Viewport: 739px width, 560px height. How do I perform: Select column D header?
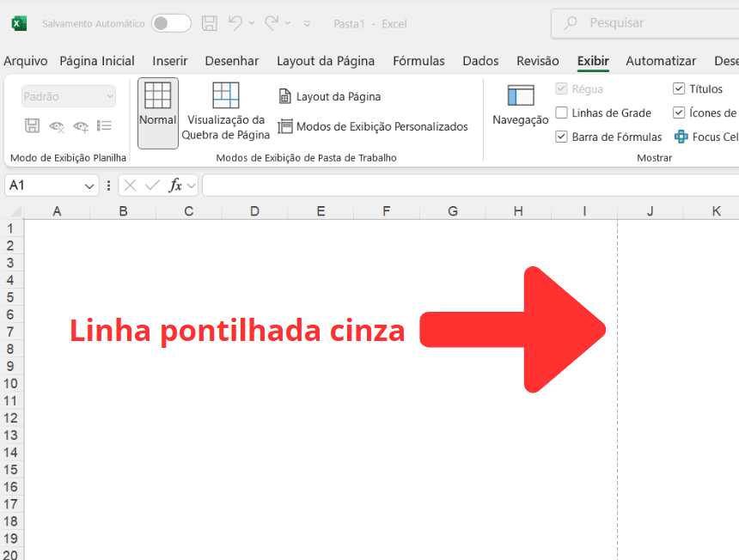pos(254,211)
